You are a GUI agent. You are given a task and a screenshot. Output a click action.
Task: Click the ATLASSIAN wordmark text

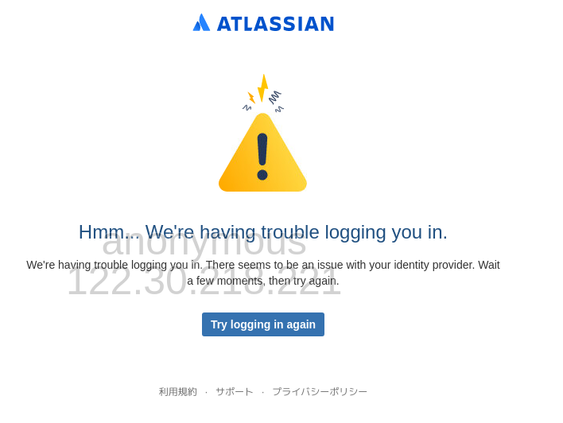tap(275, 24)
